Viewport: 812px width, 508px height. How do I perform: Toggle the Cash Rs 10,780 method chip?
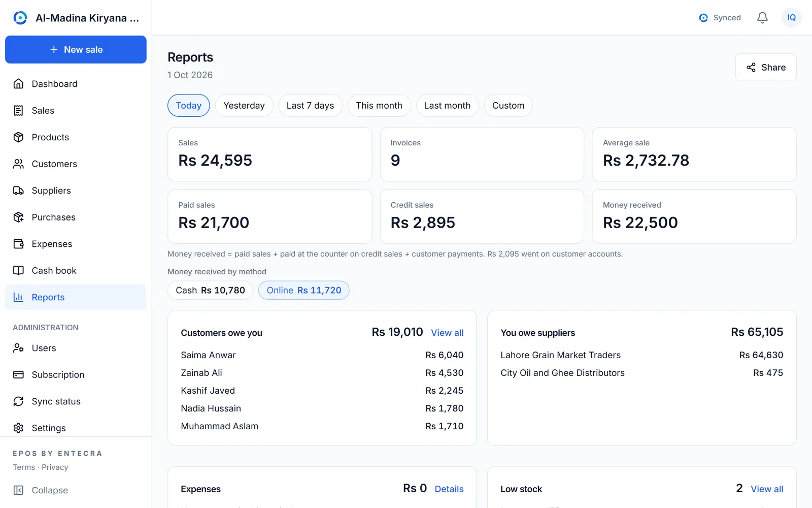pos(210,290)
